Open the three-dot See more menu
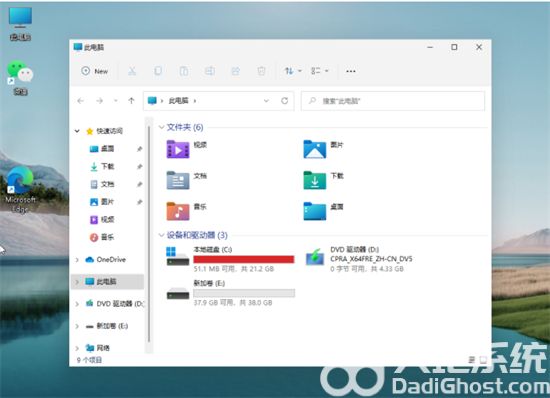The width and height of the screenshot is (550, 398). coord(351,71)
